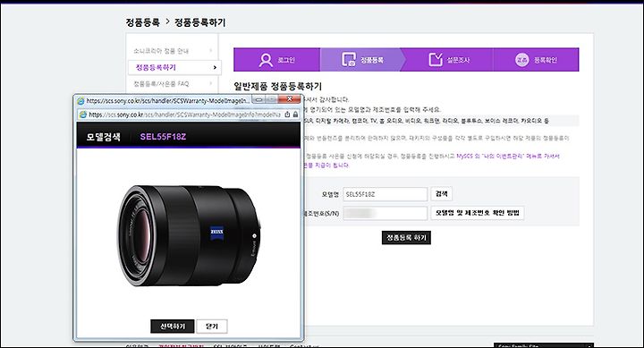Click the 모델검색 heading in the popup
The image size is (644, 348).
point(103,137)
